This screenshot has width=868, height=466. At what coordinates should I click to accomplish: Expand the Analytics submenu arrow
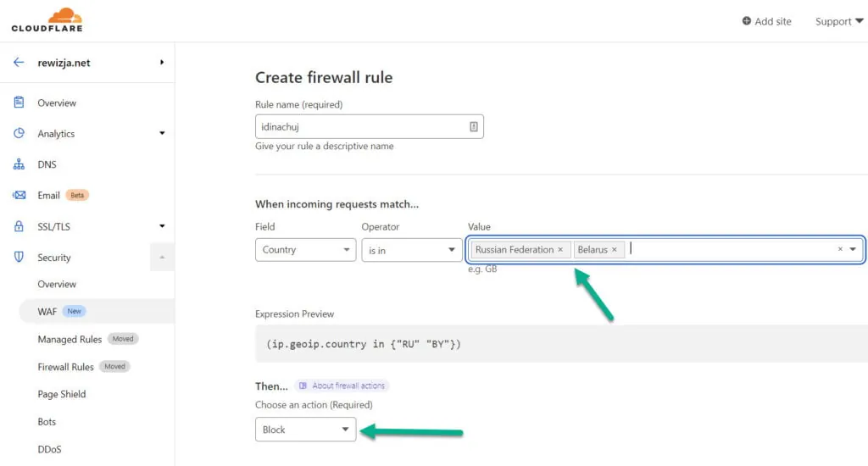(x=162, y=133)
